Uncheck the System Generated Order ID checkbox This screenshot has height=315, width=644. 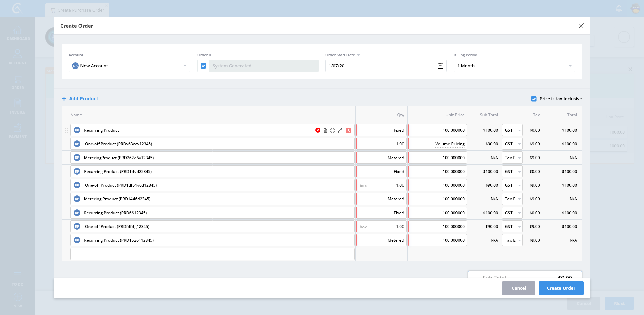(x=203, y=66)
